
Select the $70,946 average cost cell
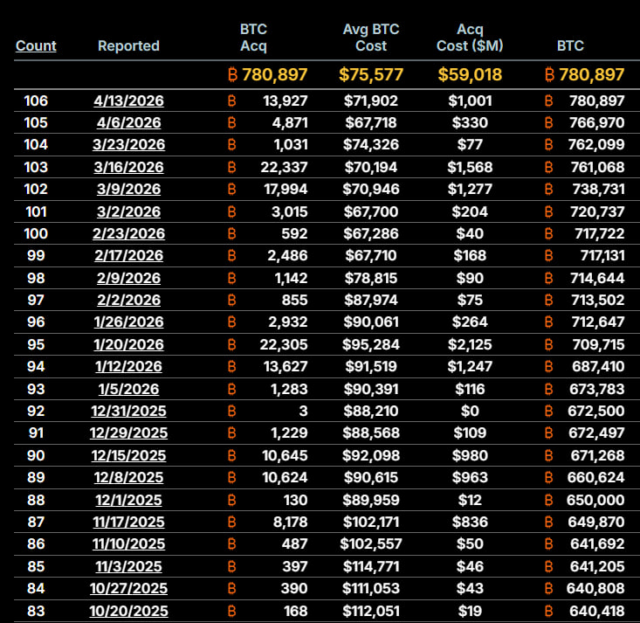coord(371,189)
